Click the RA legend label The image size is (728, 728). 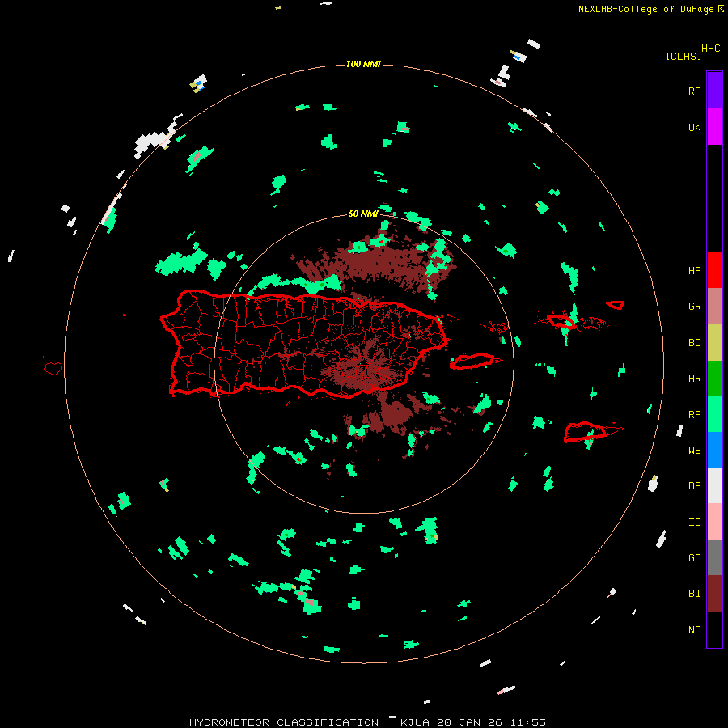pos(694,415)
